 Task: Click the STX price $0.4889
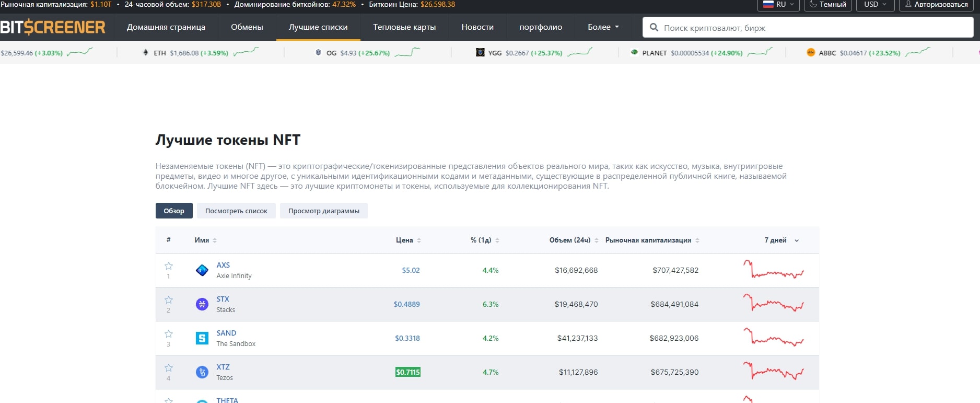pos(407,304)
